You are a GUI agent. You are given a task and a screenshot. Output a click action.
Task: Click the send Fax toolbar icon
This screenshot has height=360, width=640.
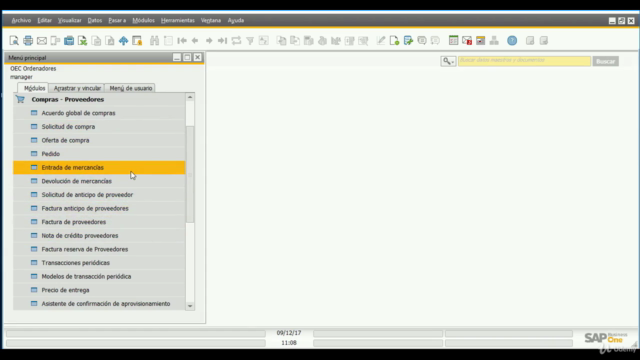(69, 40)
